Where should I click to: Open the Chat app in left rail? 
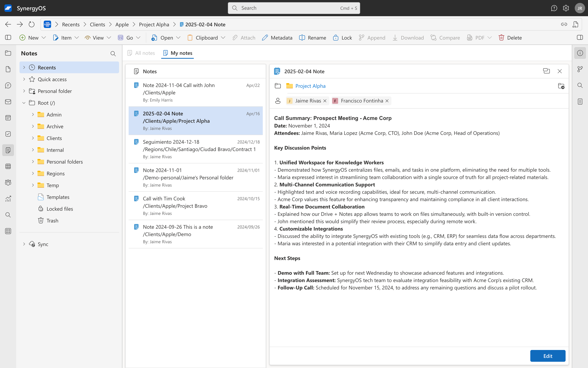click(x=8, y=85)
